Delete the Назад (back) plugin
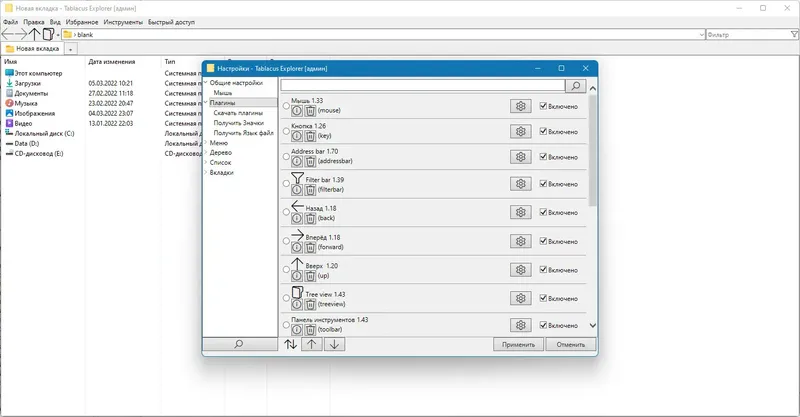This screenshot has height=417, width=800. point(310,218)
